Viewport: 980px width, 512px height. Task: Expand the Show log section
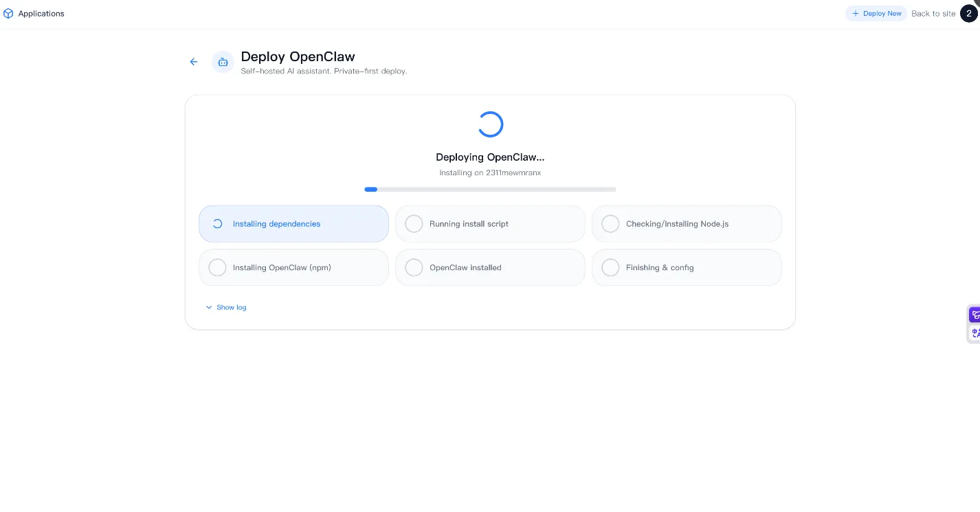click(x=226, y=307)
